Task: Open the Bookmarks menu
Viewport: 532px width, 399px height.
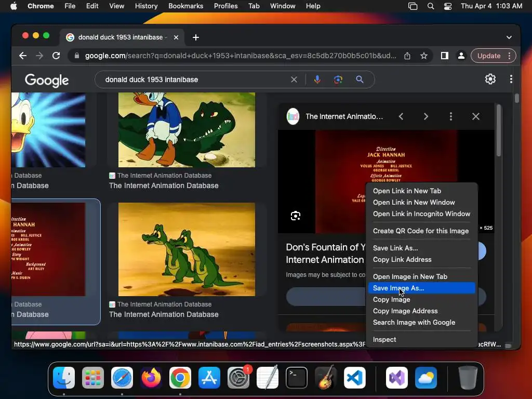Action: click(185, 6)
